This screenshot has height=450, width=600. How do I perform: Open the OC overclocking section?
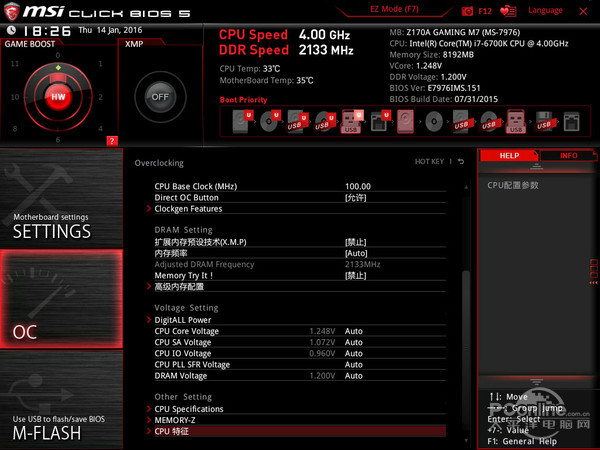coord(61,299)
